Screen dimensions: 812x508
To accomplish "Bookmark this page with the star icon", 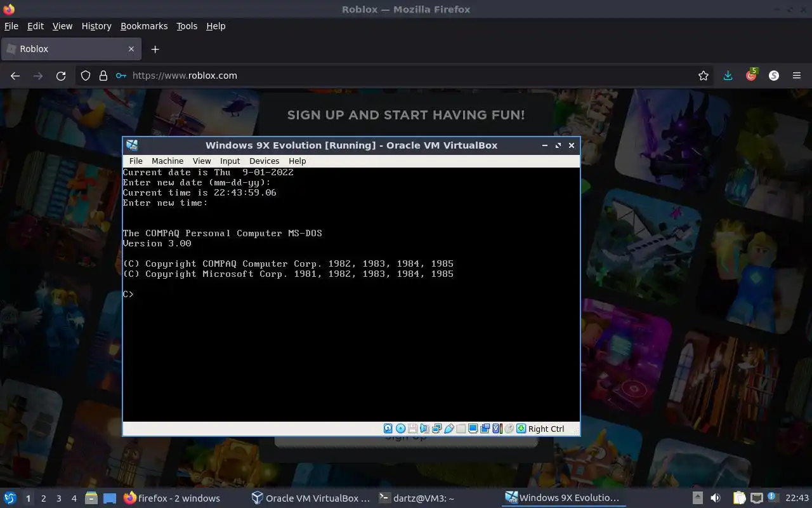I will pos(703,76).
